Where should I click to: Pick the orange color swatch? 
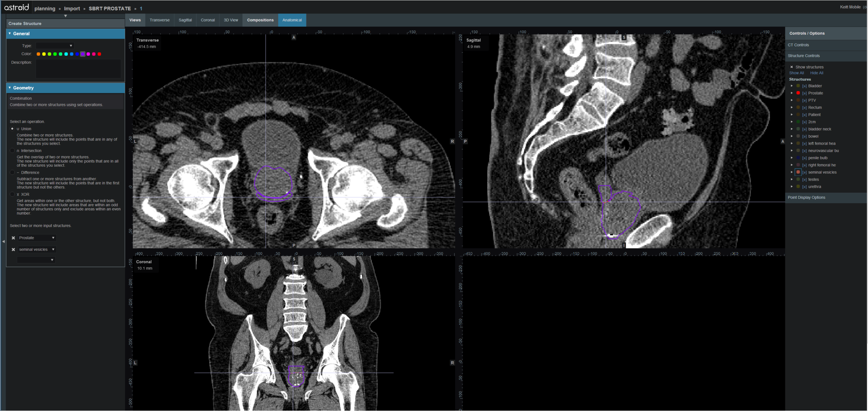pos(38,54)
